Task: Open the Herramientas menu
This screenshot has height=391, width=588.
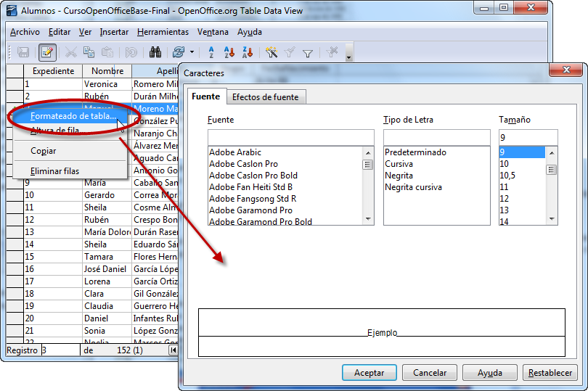Action: tap(163, 32)
